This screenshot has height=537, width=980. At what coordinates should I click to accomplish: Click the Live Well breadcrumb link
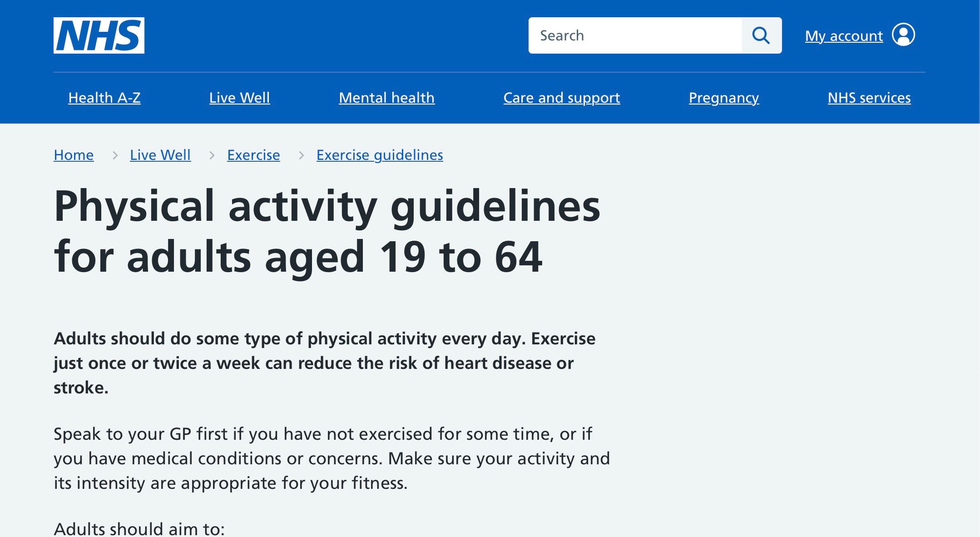pyautogui.click(x=160, y=155)
